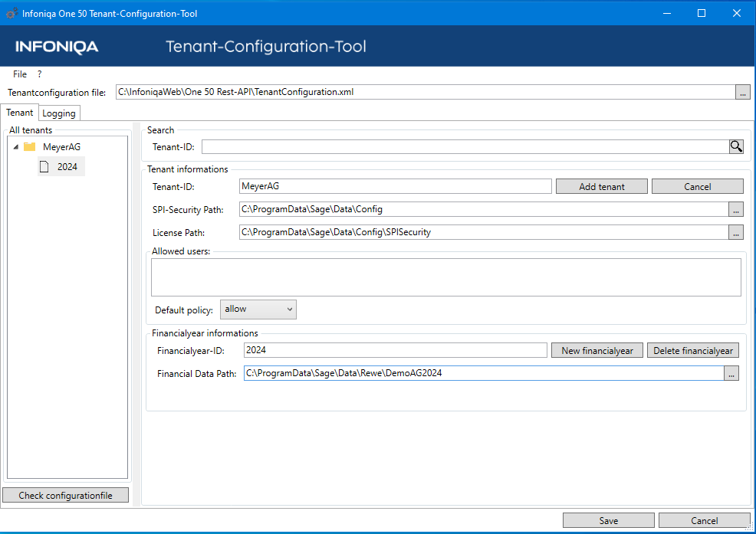Screen dimensions: 756x534
Task: Open the File menu
Action: [x=20, y=74]
